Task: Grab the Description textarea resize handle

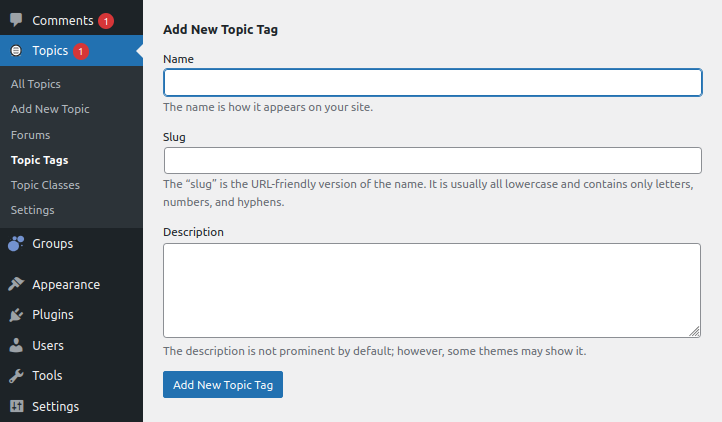Action: click(x=695, y=331)
